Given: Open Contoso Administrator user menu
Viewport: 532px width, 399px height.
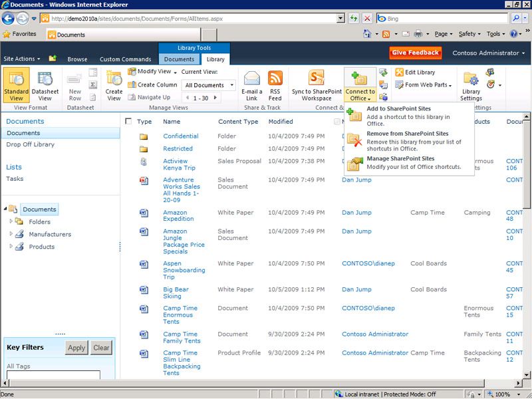Looking at the screenshot, I should click(489, 53).
